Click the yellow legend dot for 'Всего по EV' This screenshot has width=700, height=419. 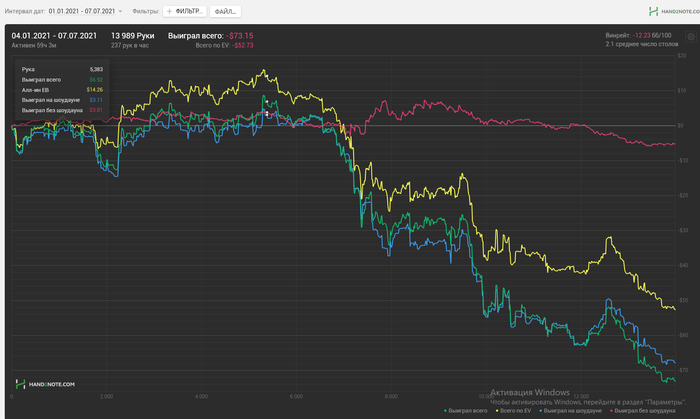[497, 411]
